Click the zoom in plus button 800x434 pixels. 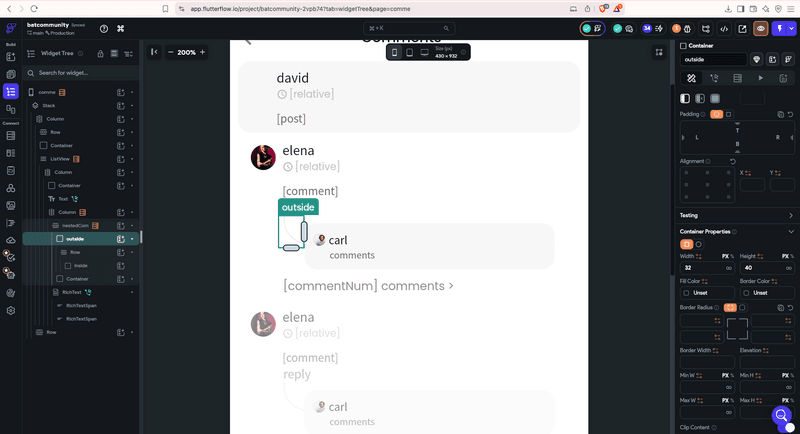point(203,52)
